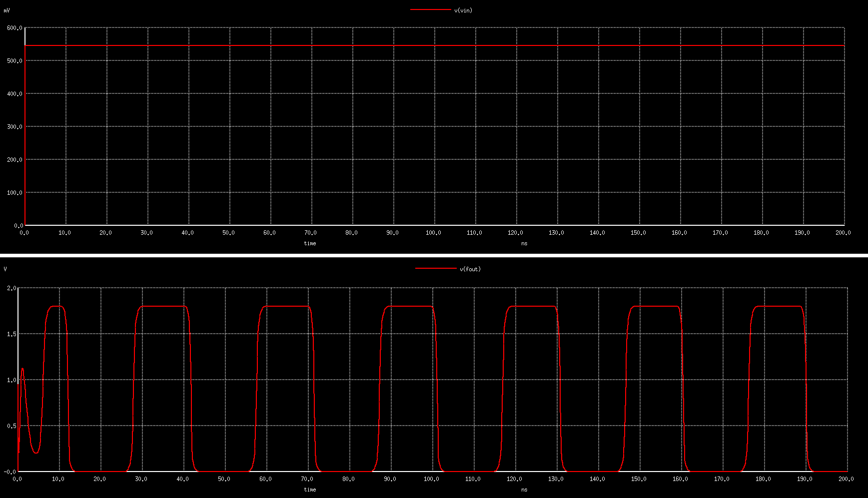Click the 100.0 time tick under fout plot
868x498 pixels.
431,479
